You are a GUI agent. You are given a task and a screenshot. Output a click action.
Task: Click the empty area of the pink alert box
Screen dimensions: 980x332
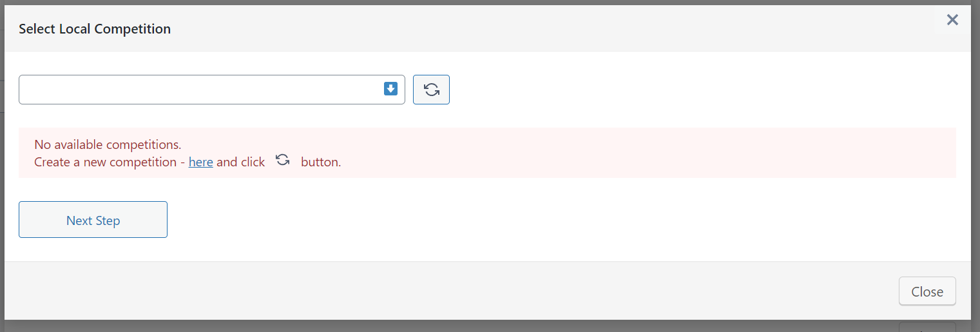pos(644,153)
